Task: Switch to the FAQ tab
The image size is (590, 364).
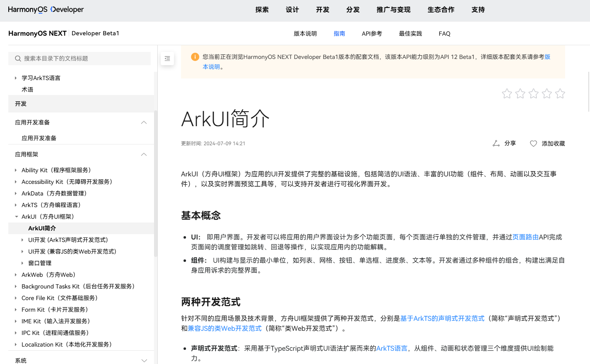Action: (x=445, y=34)
